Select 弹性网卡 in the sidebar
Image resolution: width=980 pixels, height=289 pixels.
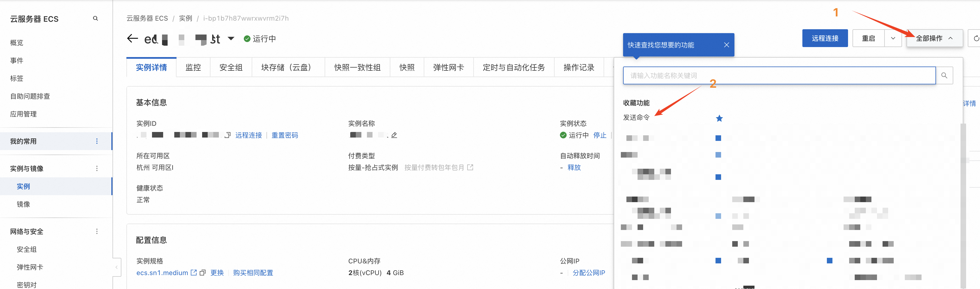pos(30,267)
